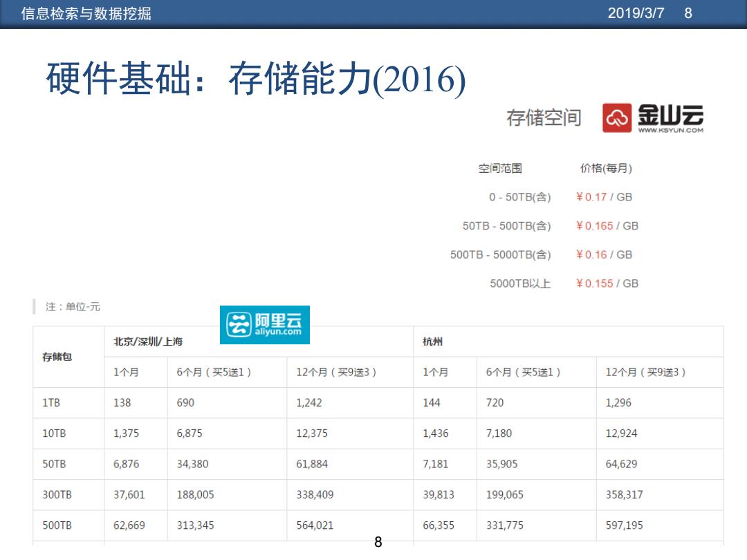Click the 价格(每月) column heading
747x560 pixels.
[x=606, y=168]
